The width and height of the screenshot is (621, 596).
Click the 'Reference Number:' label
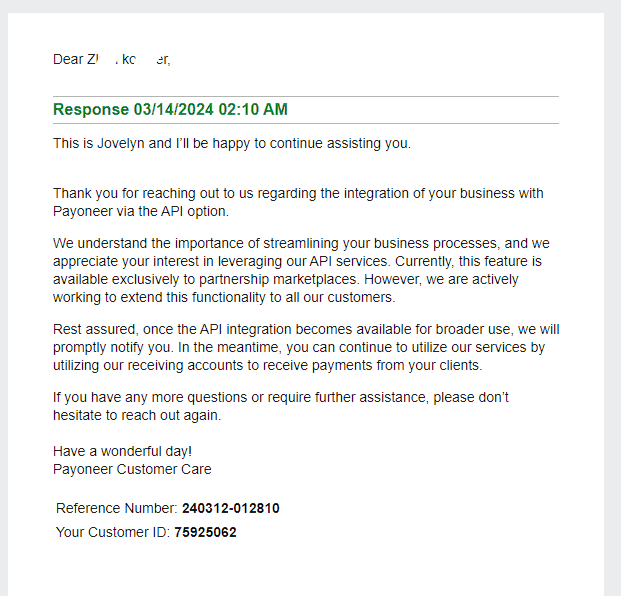[117, 508]
